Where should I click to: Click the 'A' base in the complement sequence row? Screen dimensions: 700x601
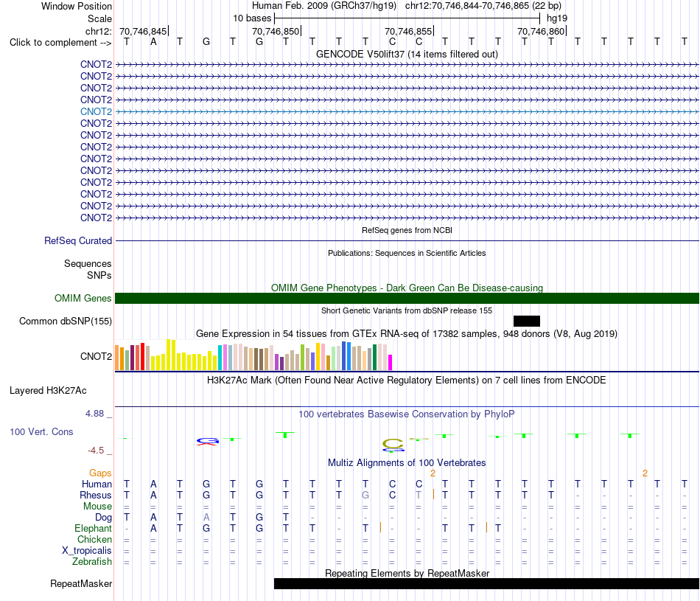[x=153, y=42]
